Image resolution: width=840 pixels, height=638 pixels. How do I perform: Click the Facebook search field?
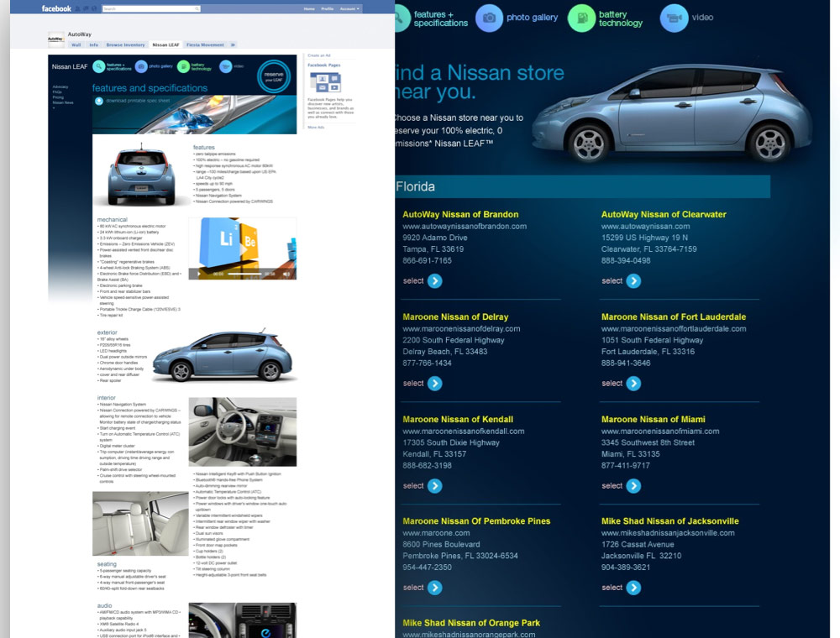tap(151, 8)
